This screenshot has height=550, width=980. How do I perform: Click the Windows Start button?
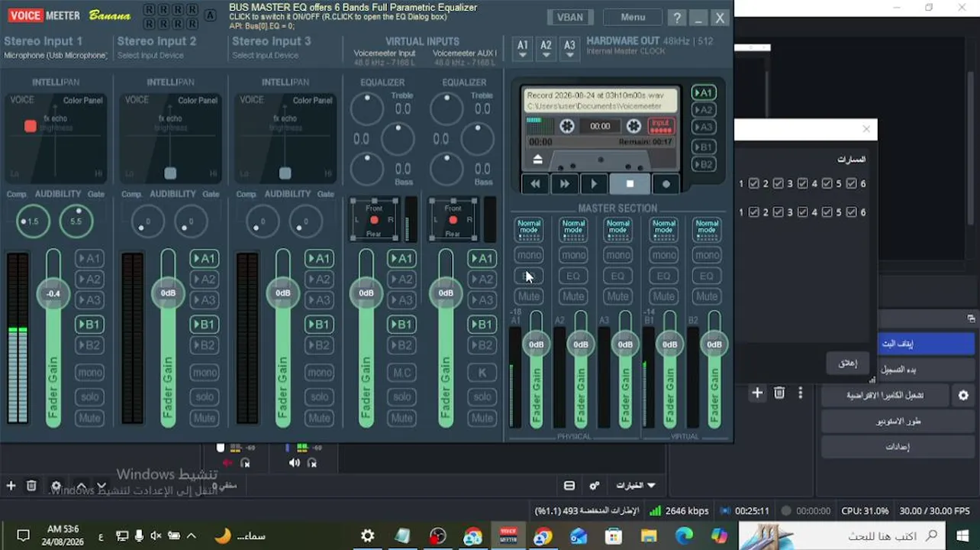(x=963, y=536)
